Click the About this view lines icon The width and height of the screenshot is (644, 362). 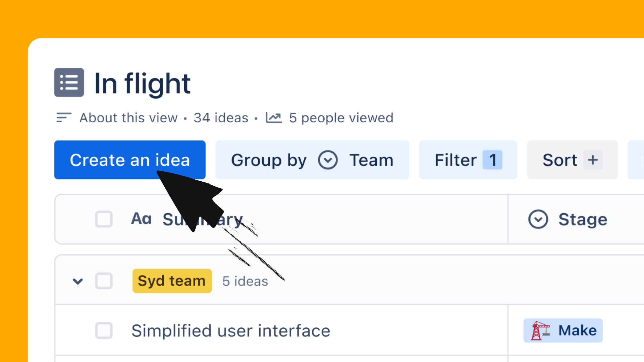64,118
